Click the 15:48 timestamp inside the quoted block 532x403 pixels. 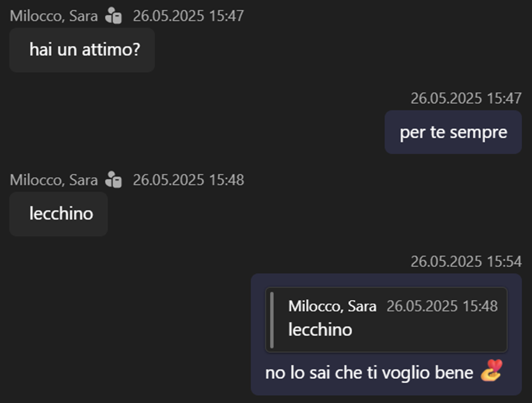pyautogui.click(x=442, y=306)
